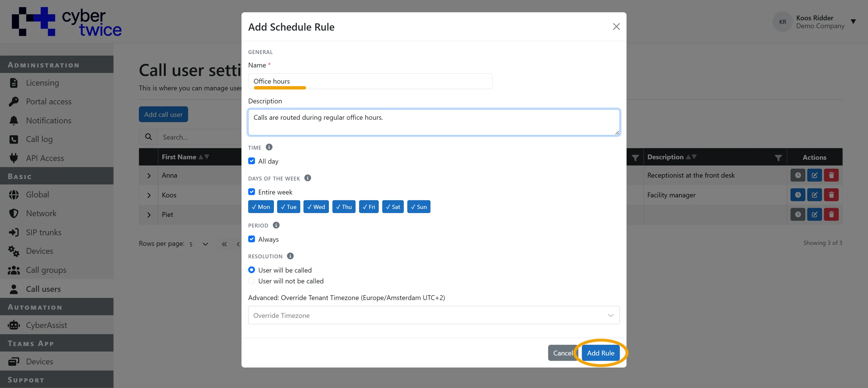Open schedule clock icon for Koos
The image size is (868, 388).
pyautogui.click(x=798, y=195)
